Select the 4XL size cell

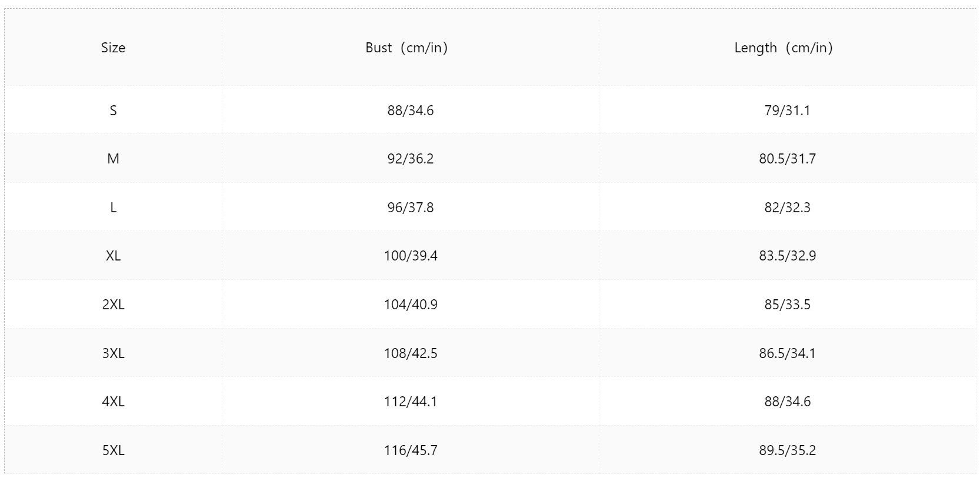[x=113, y=402]
